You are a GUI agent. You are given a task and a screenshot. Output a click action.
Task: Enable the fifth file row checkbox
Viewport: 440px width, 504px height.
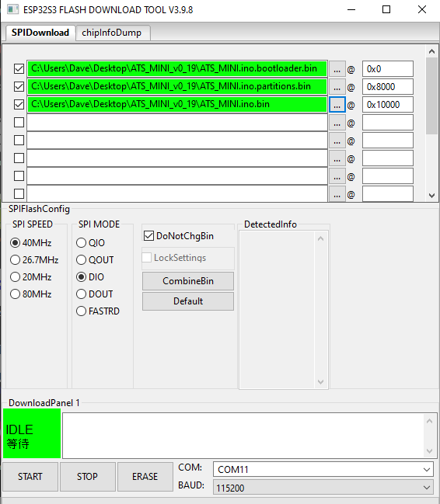pyautogui.click(x=19, y=141)
